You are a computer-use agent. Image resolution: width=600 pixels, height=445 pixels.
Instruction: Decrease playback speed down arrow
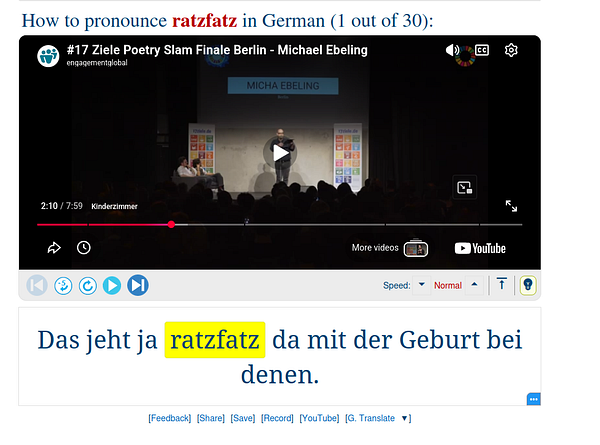pos(422,285)
